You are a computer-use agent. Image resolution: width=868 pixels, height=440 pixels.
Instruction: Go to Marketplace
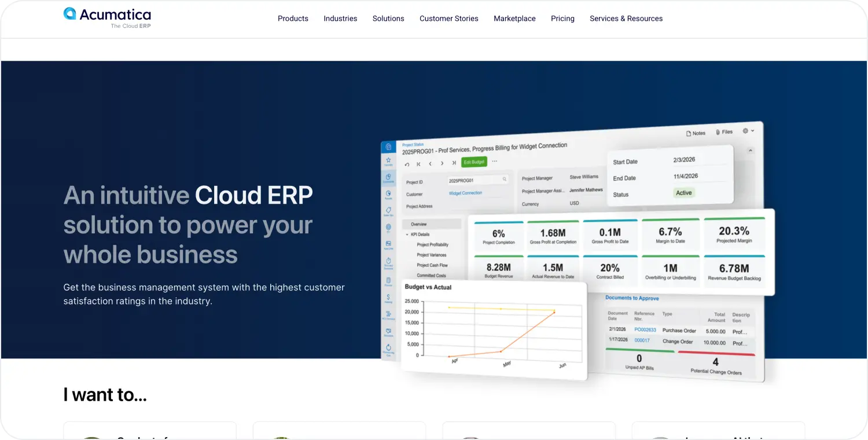(514, 19)
